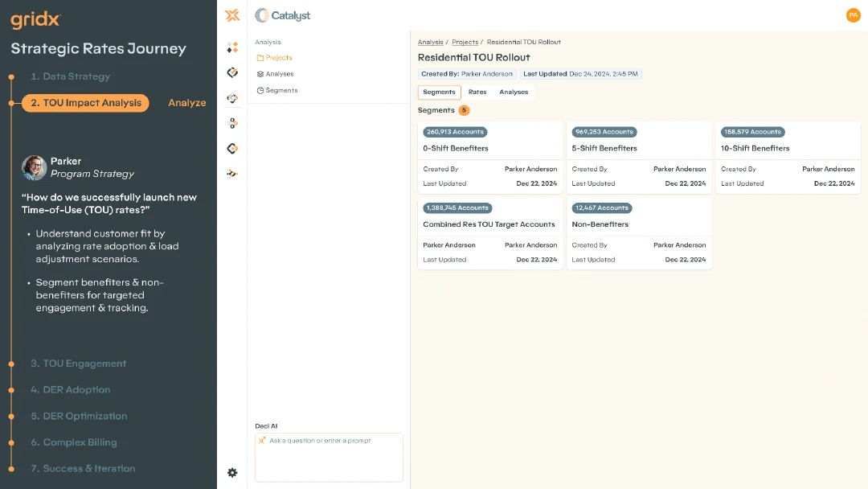868x489 pixels.
Task: Switch to the Segments tab
Action: pos(439,92)
